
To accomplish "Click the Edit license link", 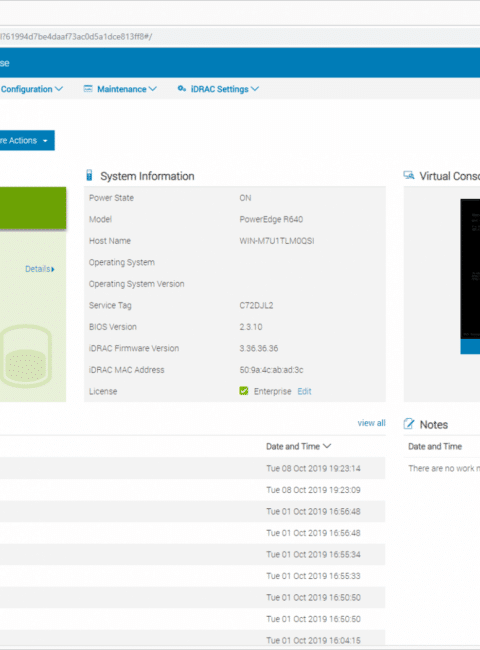I will tap(304, 391).
